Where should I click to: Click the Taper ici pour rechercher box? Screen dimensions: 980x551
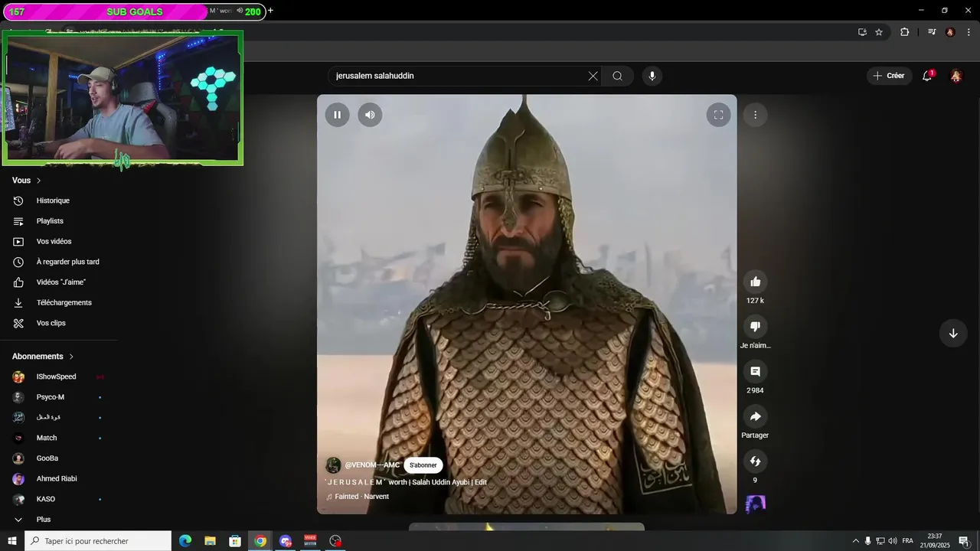coord(98,541)
